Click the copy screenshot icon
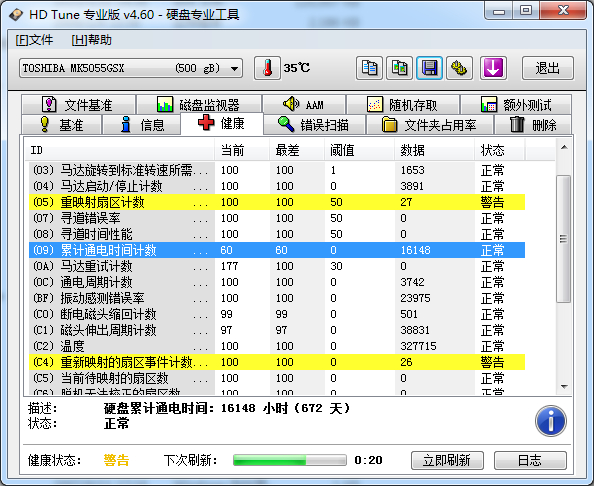This screenshot has height=486, width=594. [x=399, y=68]
